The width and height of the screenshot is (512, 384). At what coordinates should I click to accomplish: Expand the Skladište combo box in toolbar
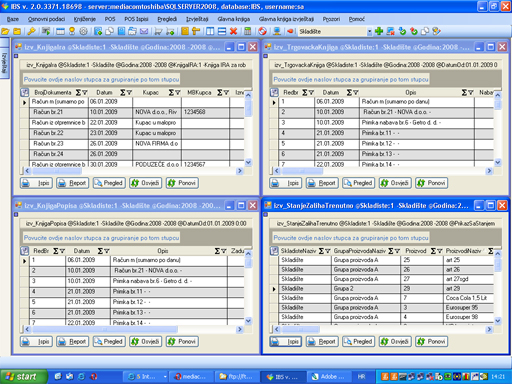click(369, 32)
